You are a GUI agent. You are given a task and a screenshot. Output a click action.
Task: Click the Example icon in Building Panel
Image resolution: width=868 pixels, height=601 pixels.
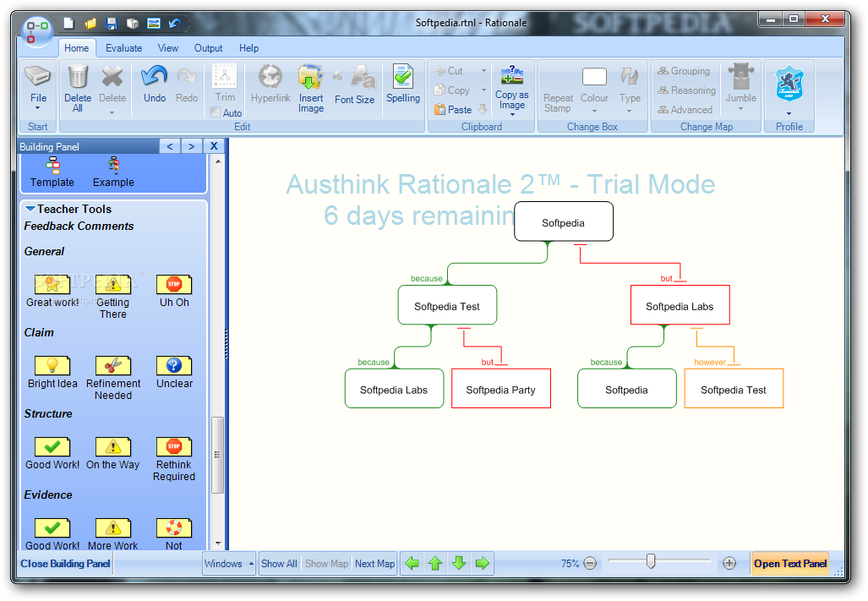(x=113, y=165)
